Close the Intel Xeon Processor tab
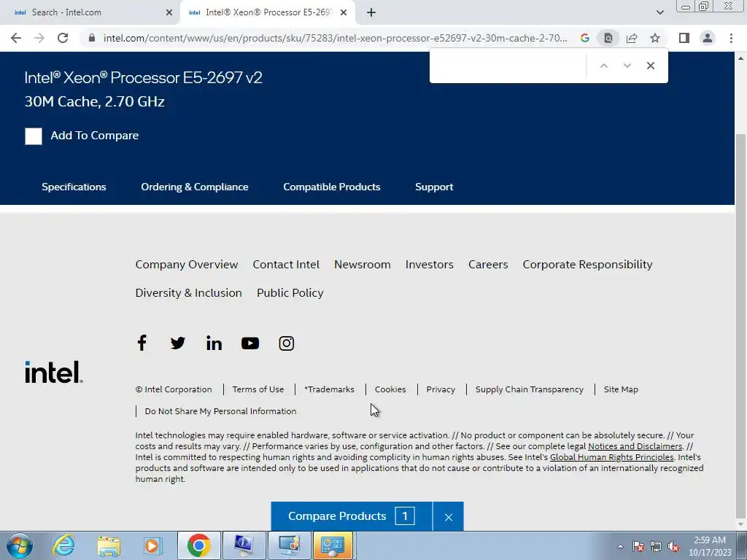This screenshot has height=560, width=747. coord(344,12)
